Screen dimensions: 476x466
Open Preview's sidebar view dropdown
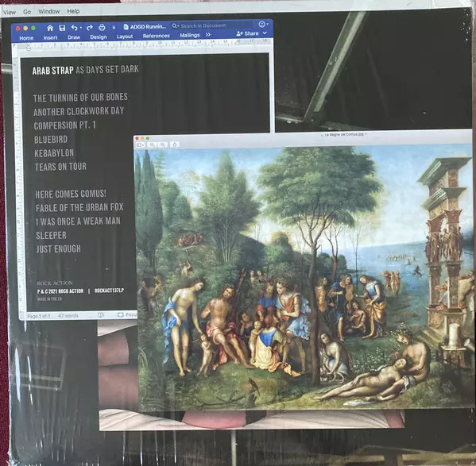tap(141, 145)
